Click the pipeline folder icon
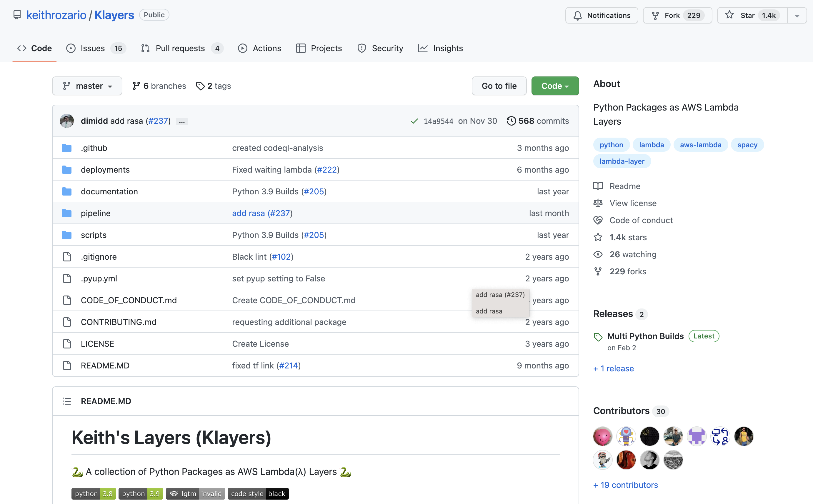 [x=67, y=213]
